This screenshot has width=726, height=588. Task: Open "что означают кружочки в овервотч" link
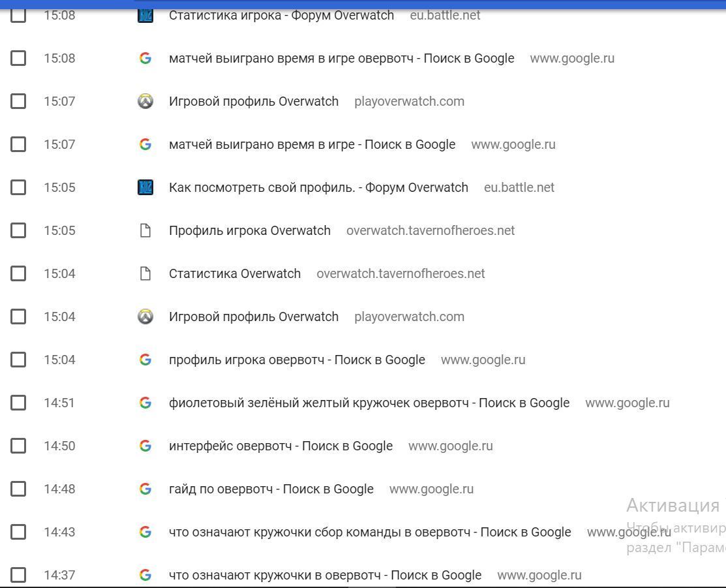coord(325,575)
